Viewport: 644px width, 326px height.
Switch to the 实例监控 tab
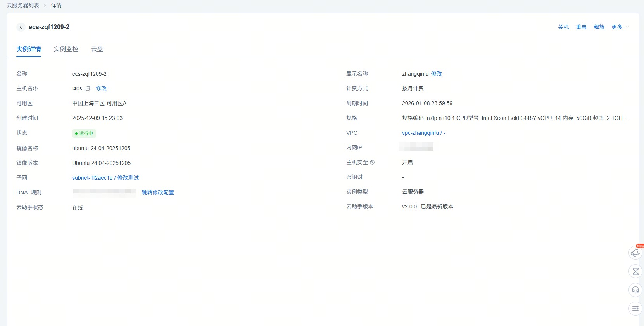pyautogui.click(x=66, y=49)
